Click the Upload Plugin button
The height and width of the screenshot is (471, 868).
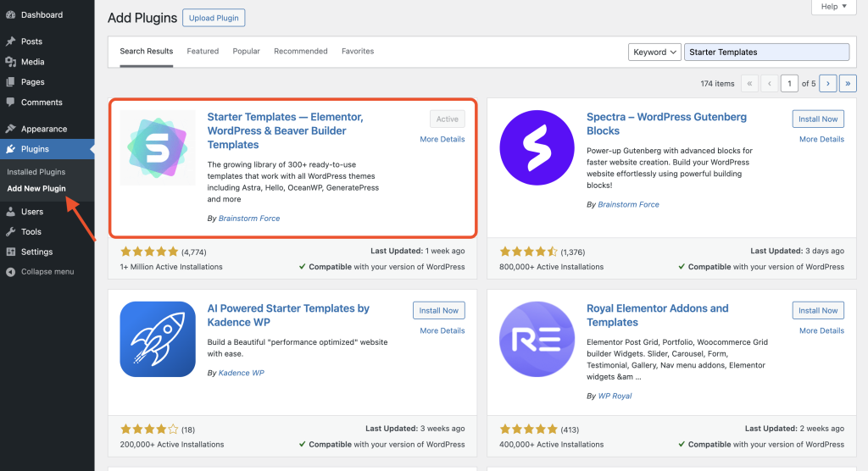(214, 18)
